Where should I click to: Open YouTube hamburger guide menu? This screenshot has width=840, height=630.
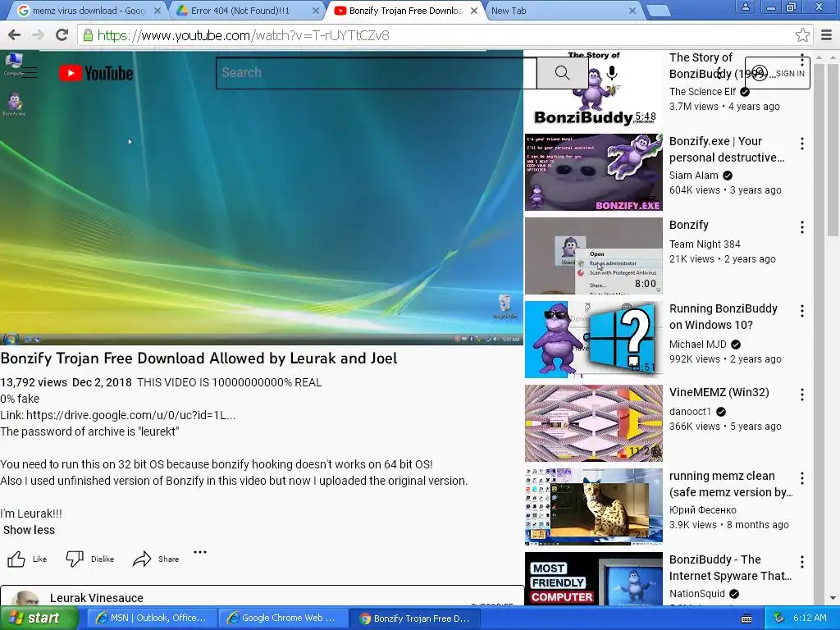tap(29, 73)
